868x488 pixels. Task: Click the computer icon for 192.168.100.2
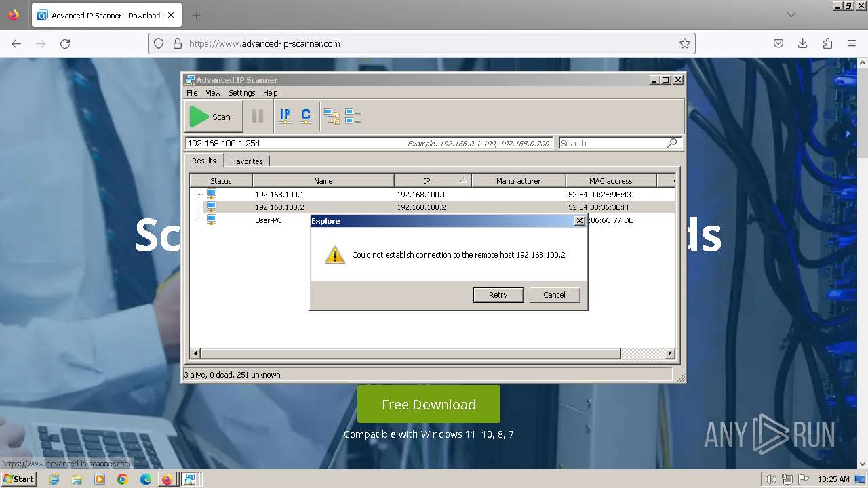(x=212, y=207)
